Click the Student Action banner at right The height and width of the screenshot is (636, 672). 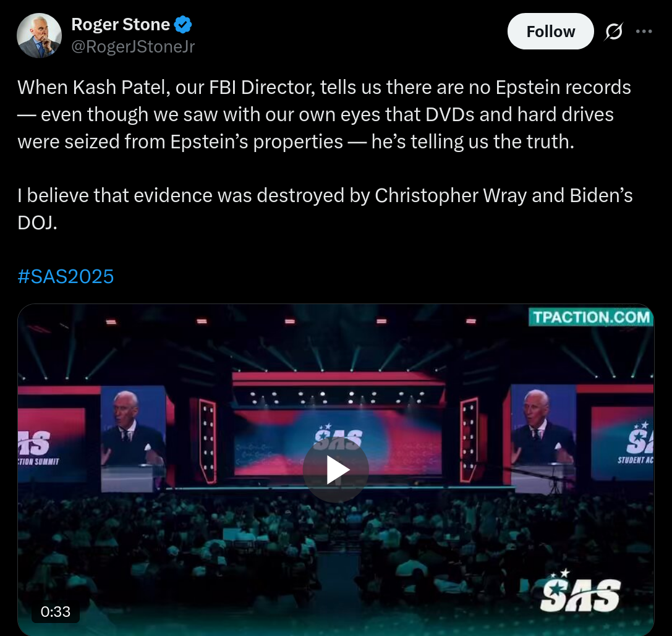coord(623,443)
